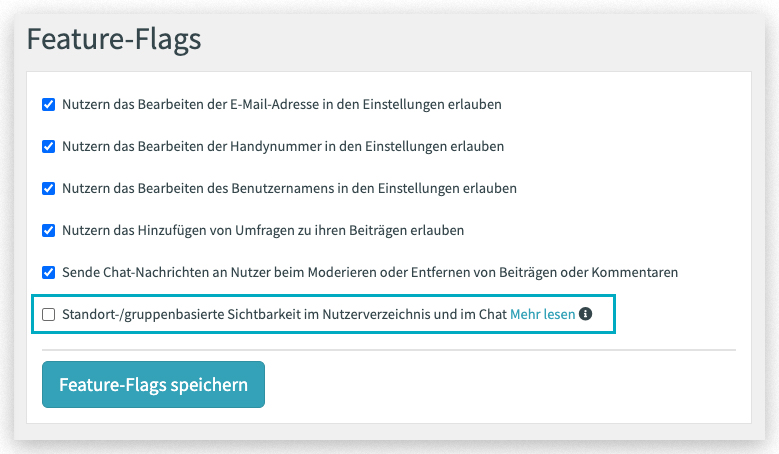Open the Mehr lesen link
The height and width of the screenshot is (454, 779).
[x=543, y=314]
